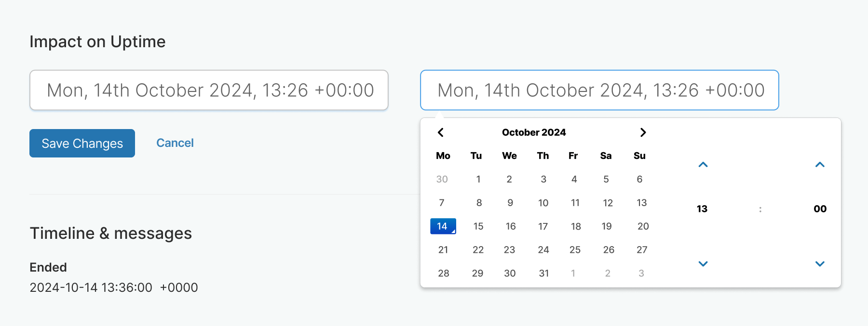Increment the minutes with up chevron
Viewport: 868px width, 326px height.
[x=820, y=165]
